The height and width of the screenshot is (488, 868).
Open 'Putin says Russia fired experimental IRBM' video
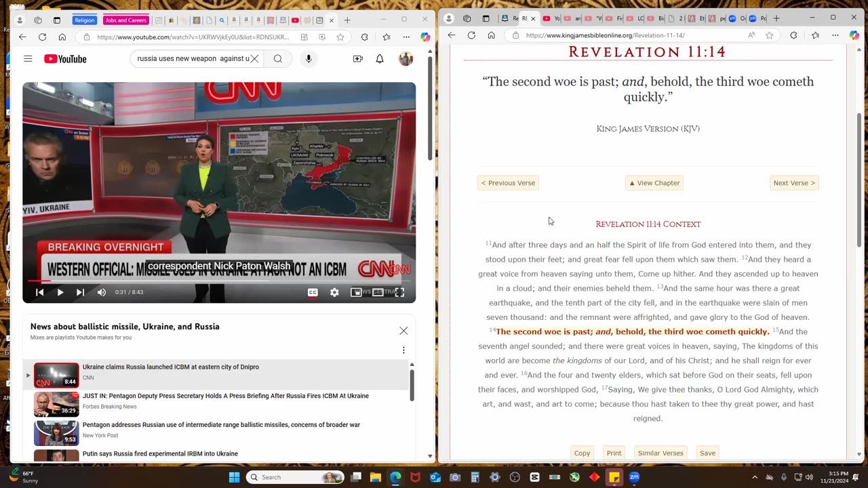(160, 453)
